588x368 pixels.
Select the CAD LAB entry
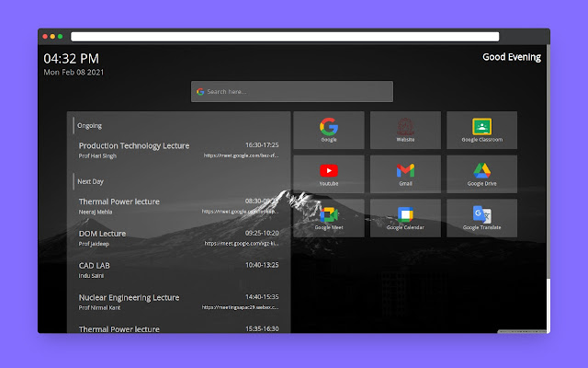point(178,270)
